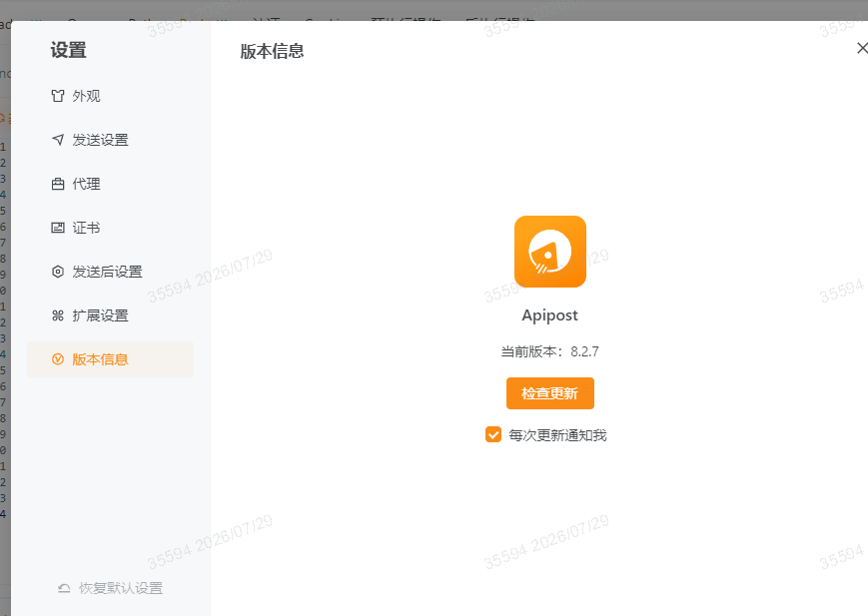
Task: Click the paper-plane icon for 发送设置
Action: (x=58, y=140)
